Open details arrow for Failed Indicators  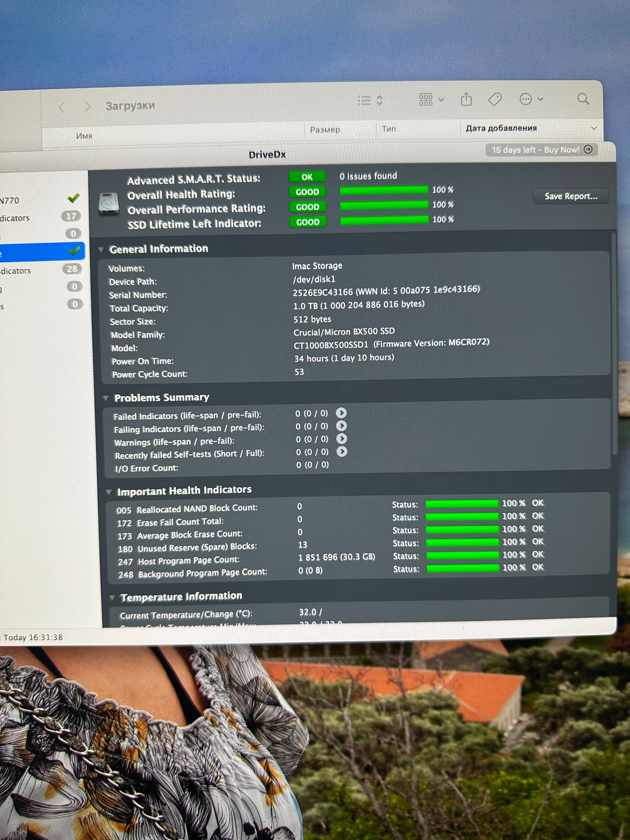point(341,413)
